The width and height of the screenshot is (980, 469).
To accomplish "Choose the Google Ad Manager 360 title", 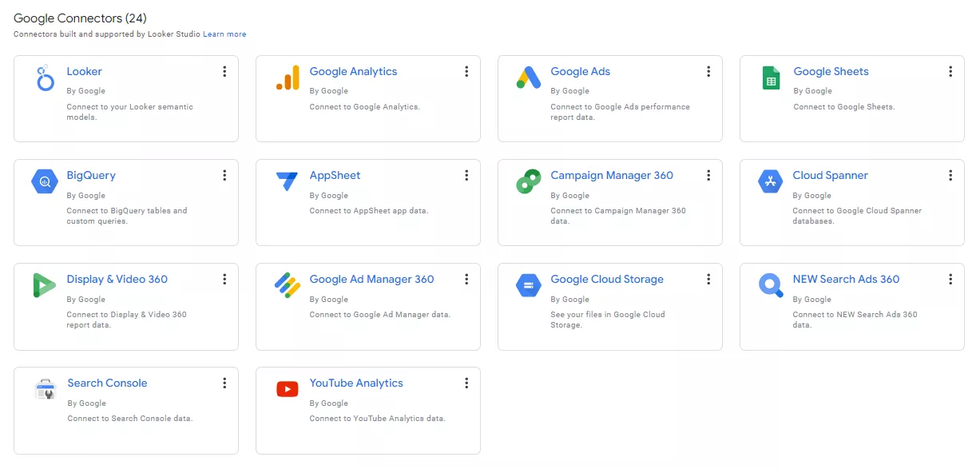I will tap(371, 280).
